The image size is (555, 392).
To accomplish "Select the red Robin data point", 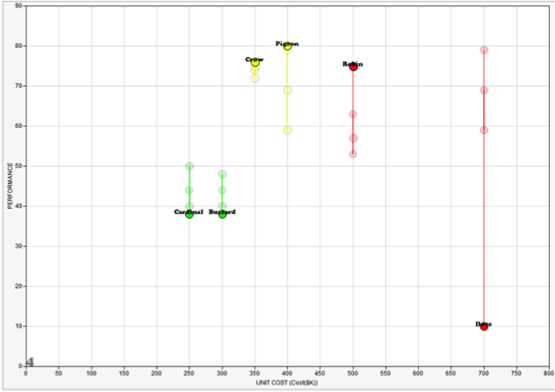I will 353,67.
